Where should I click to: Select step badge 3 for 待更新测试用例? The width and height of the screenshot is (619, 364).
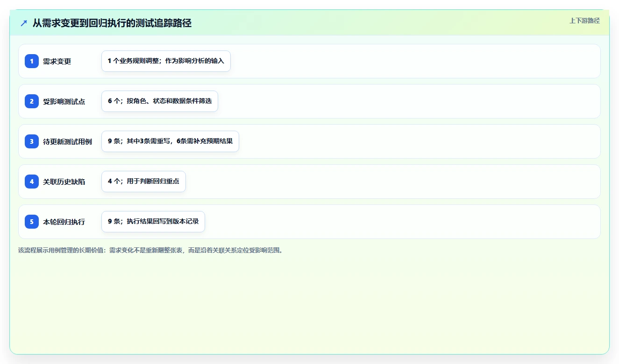(32, 141)
